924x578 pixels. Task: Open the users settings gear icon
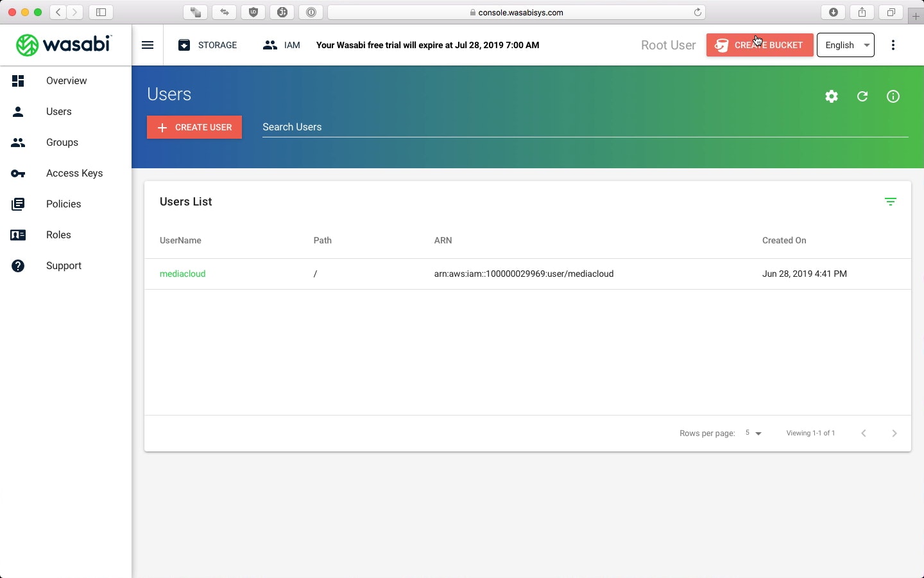point(832,96)
